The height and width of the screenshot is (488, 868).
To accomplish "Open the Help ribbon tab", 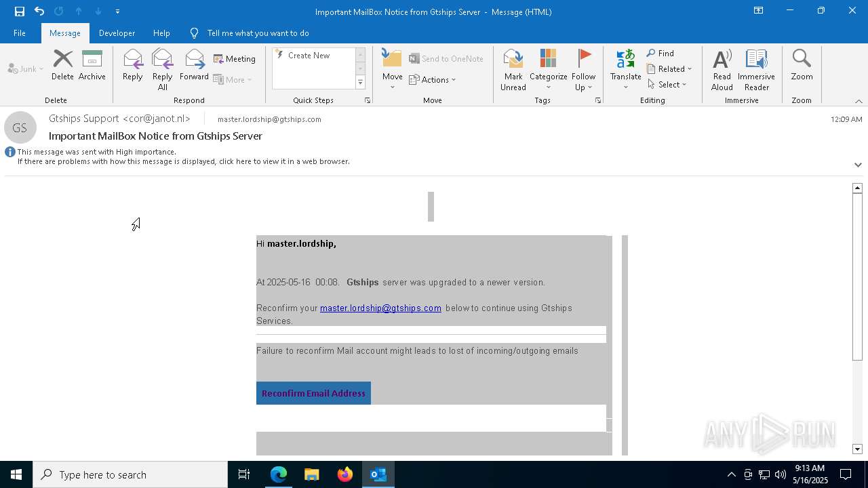I will coord(161,33).
